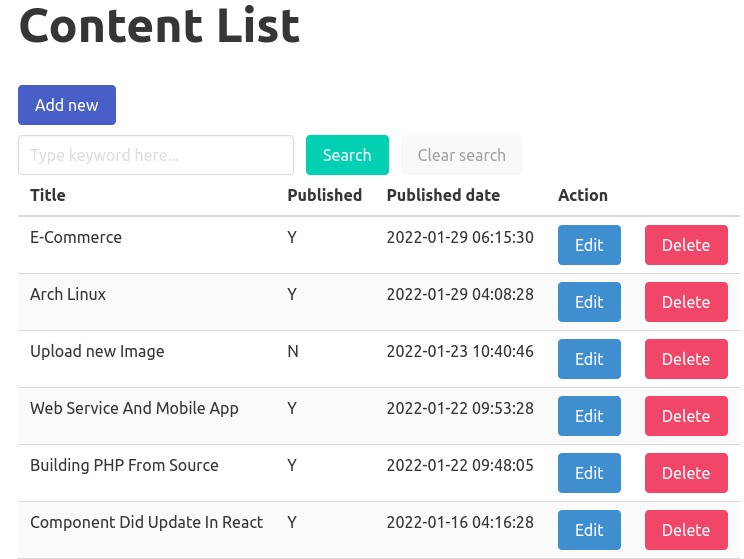Screen dimensions: 744x559
Task: Edit Component Did Update In React entry
Action: tap(589, 530)
